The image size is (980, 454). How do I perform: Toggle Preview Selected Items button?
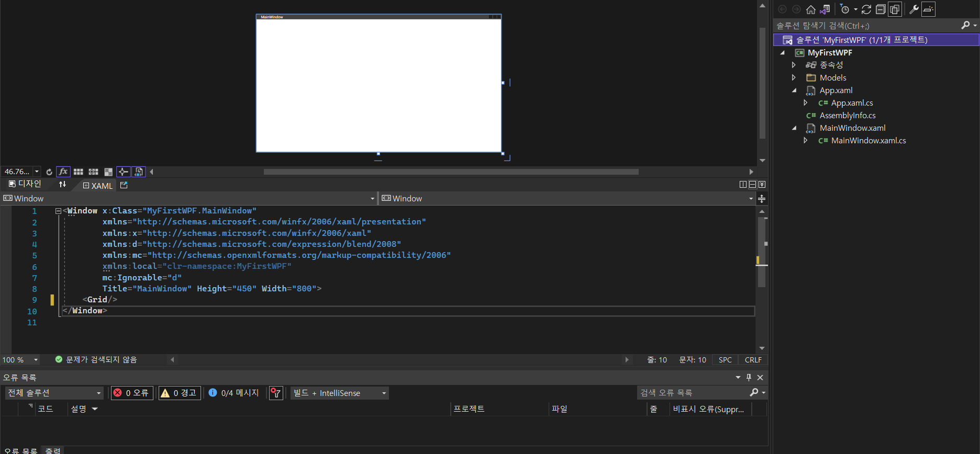tap(928, 9)
